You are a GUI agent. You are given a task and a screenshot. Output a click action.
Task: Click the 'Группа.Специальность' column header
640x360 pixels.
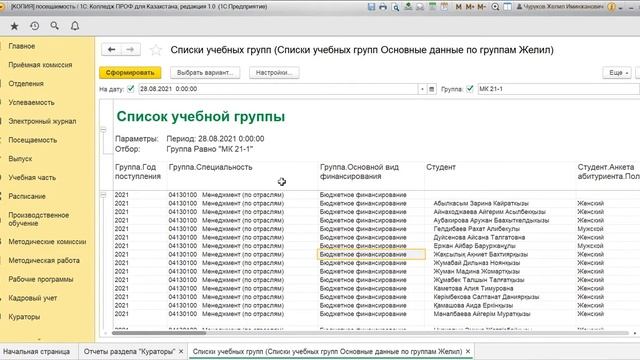210,167
